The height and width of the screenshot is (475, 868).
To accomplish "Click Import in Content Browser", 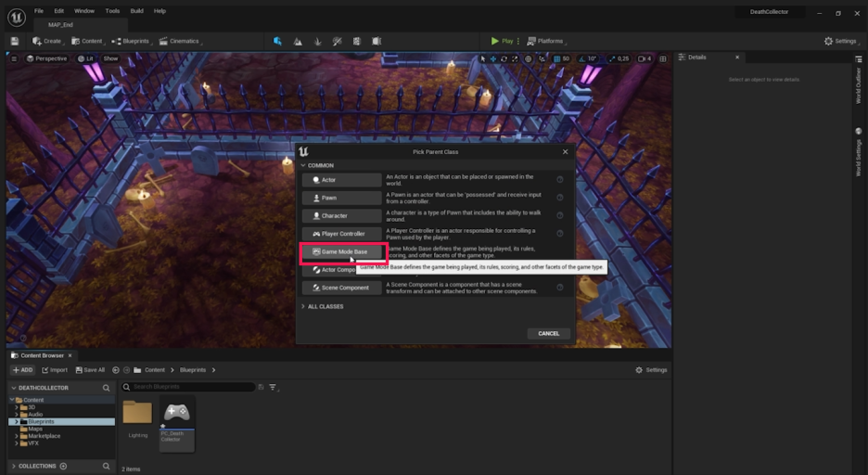I will click(x=55, y=370).
